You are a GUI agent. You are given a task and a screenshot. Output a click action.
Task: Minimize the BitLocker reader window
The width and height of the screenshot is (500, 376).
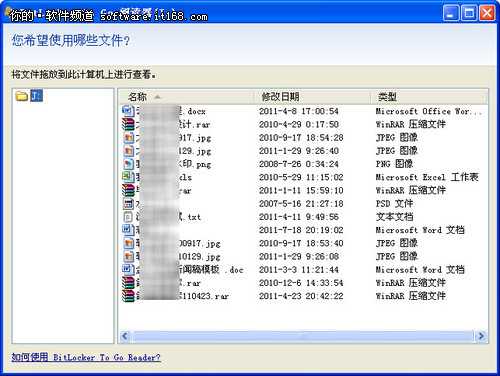click(x=451, y=13)
